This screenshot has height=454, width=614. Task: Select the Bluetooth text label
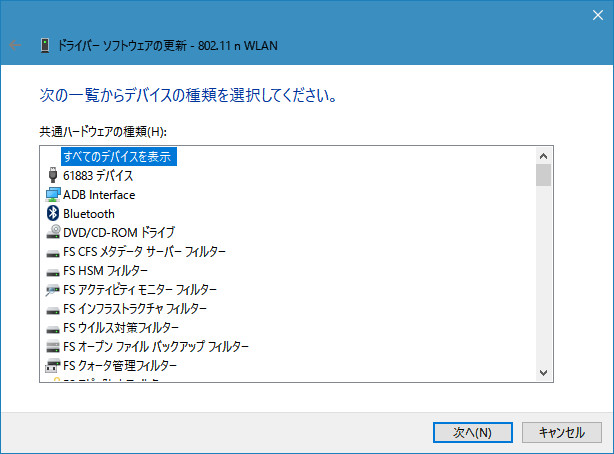pyautogui.click(x=89, y=213)
